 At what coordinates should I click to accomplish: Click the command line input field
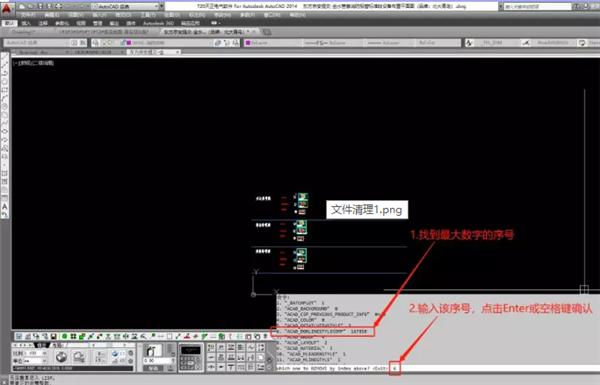point(437,368)
